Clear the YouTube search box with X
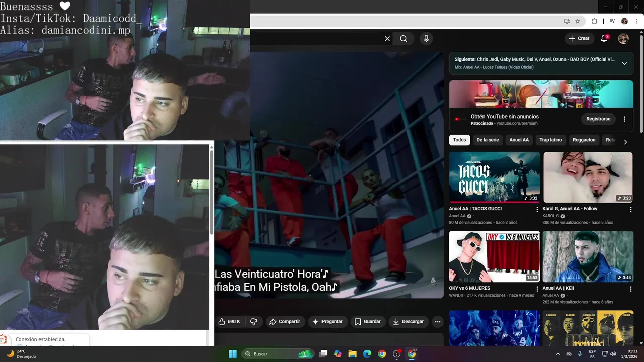644x362 pixels. point(387,39)
